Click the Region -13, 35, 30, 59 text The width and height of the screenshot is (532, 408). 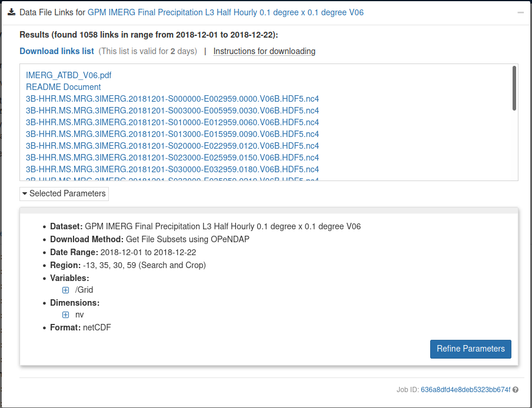click(128, 265)
